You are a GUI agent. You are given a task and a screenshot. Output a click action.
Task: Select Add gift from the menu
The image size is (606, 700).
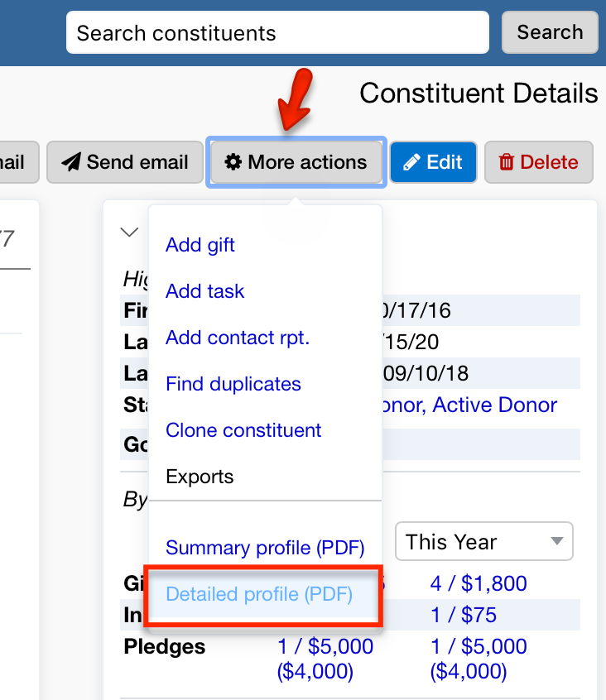pyautogui.click(x=200, y=245)
